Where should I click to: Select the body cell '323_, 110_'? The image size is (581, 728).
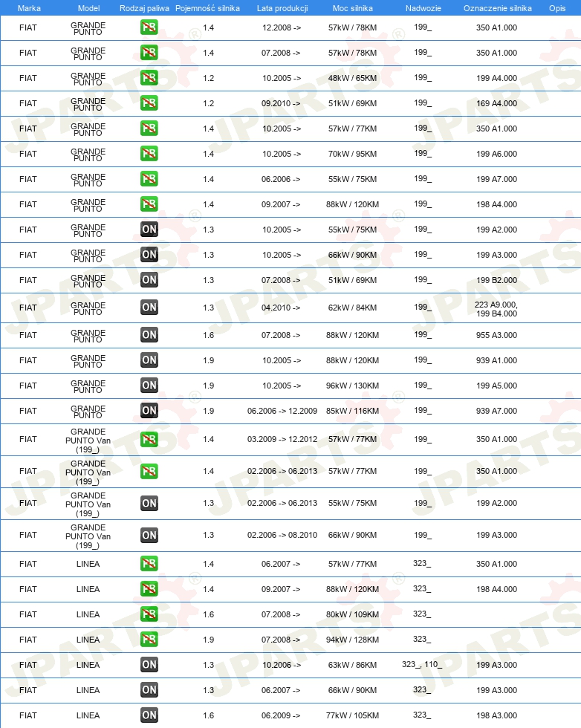point(422,664)
